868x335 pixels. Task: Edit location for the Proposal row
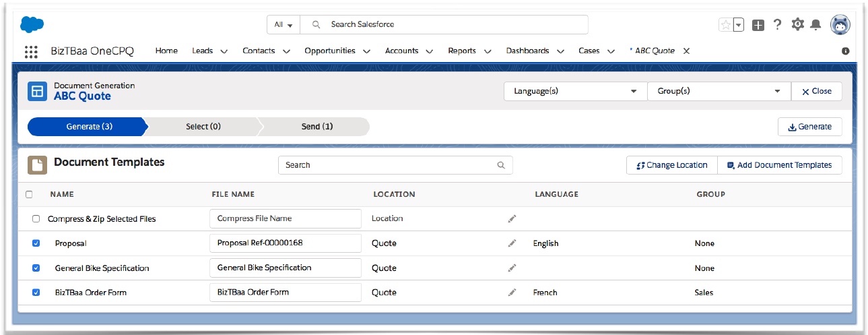tap(512, 243)
